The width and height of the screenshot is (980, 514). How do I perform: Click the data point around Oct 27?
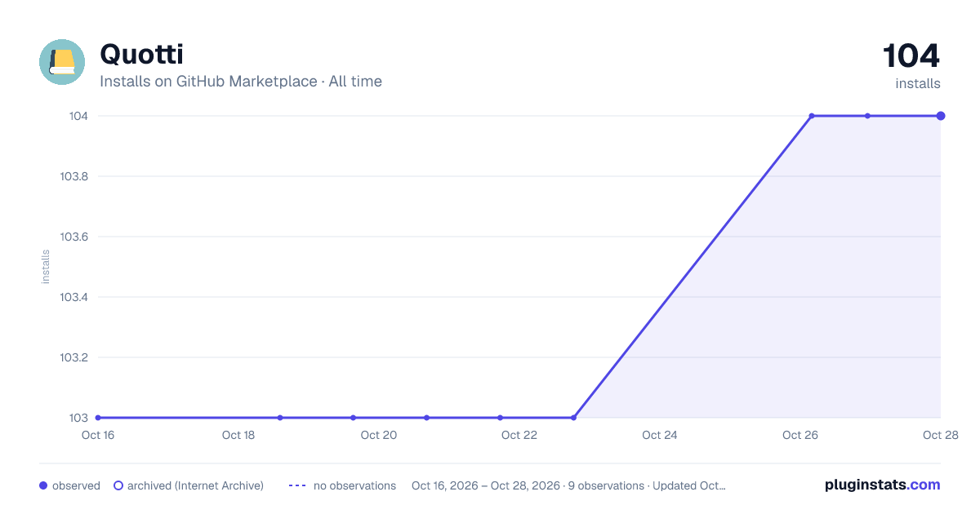tap(867, 116)
